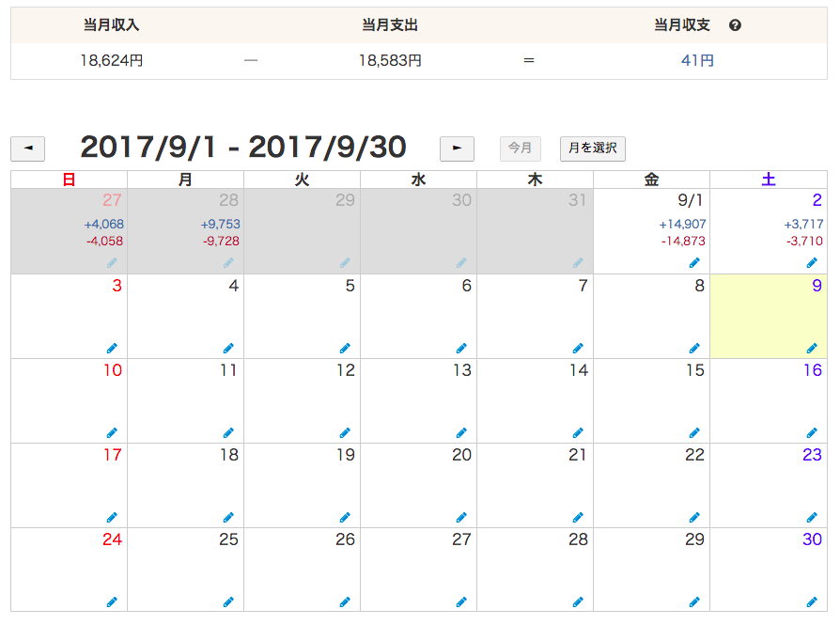Click the pencil on day 29 of September
840x625 pixels.
(694, 602)
